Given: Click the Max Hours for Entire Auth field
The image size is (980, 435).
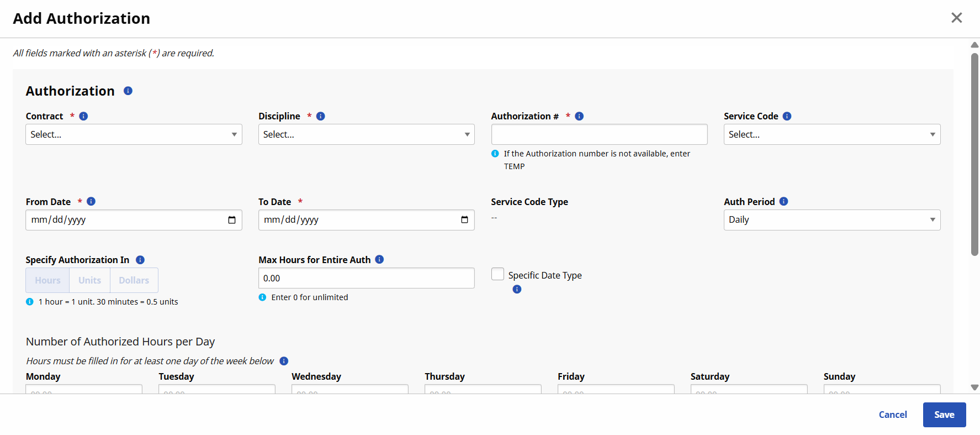Looking at the screenshot, I should [367, 278].
